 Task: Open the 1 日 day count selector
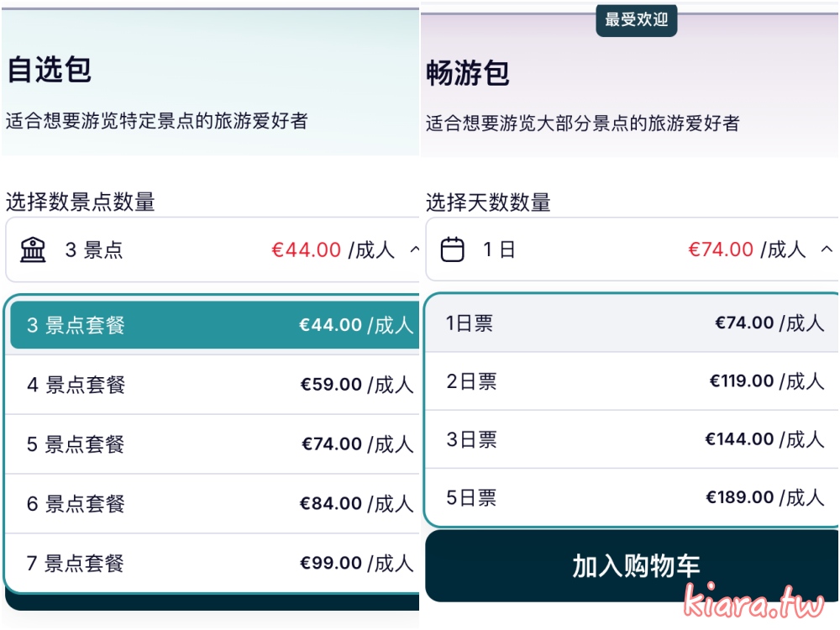(x=633, y=249)
